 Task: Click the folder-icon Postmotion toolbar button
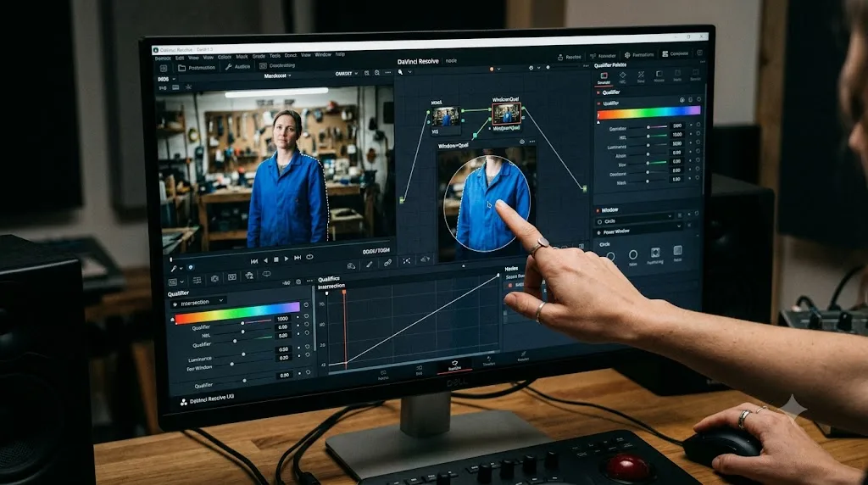(x=197, y=68)
